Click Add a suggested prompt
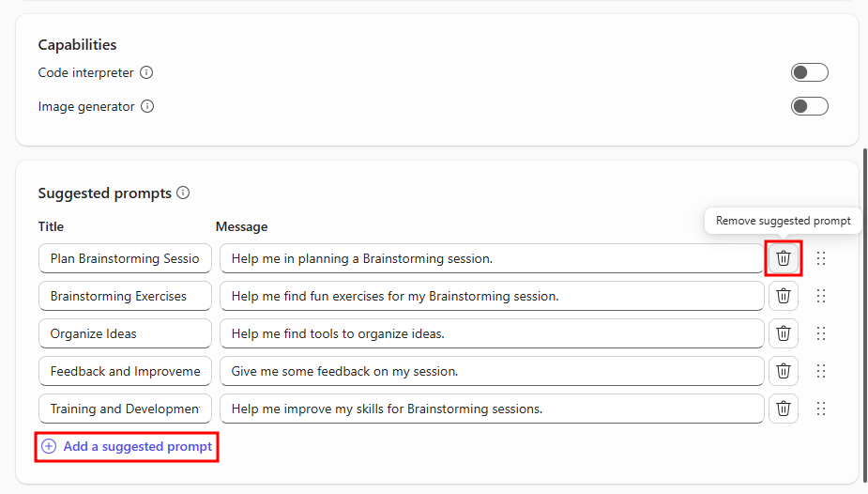 click(137, 447)
